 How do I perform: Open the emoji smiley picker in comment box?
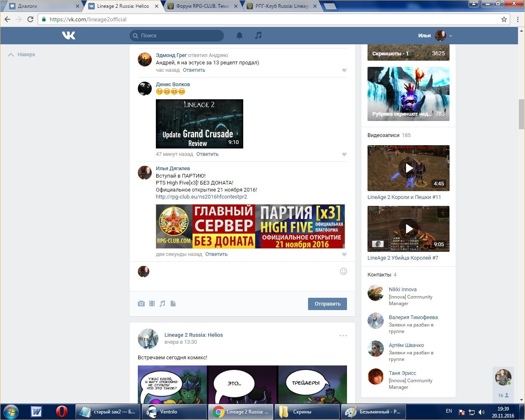tap(343, 271)
